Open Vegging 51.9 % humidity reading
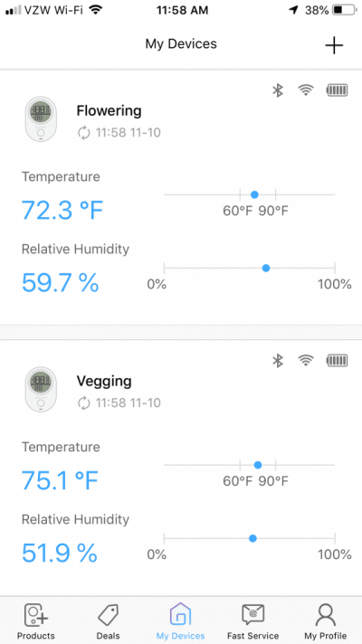Viewport: 362px width, 644px height. 60,553
